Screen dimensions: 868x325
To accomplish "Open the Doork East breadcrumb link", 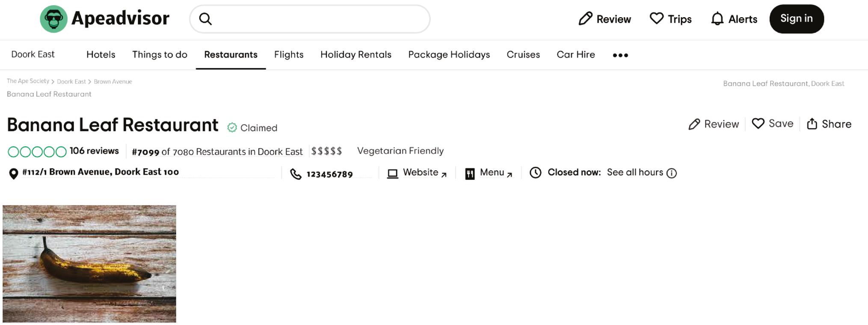I will coord(71,81).
